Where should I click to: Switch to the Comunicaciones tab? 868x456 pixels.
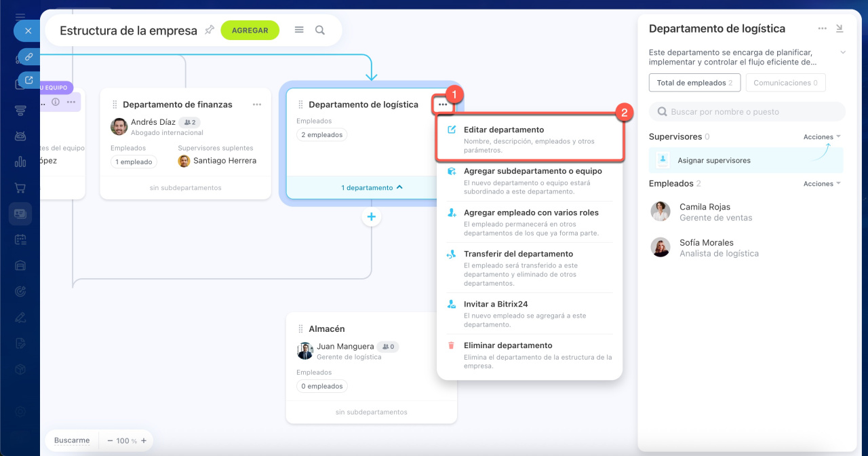tap(785, 83)
